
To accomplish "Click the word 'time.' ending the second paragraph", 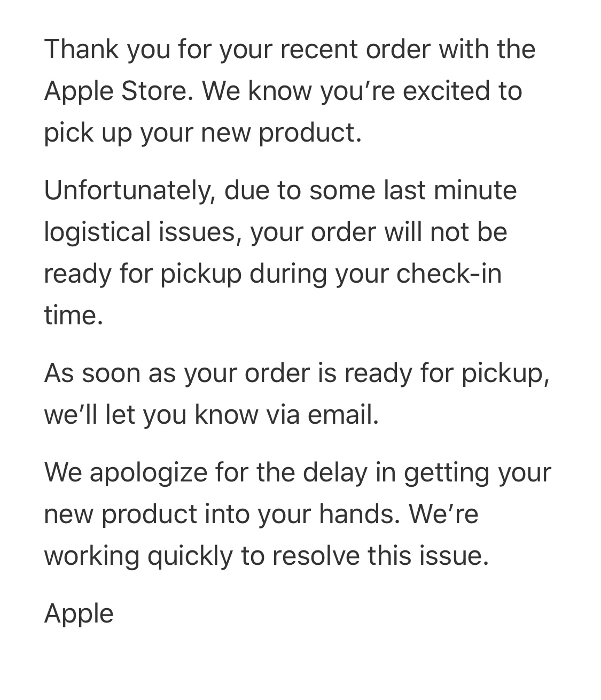I will [73, 315].
